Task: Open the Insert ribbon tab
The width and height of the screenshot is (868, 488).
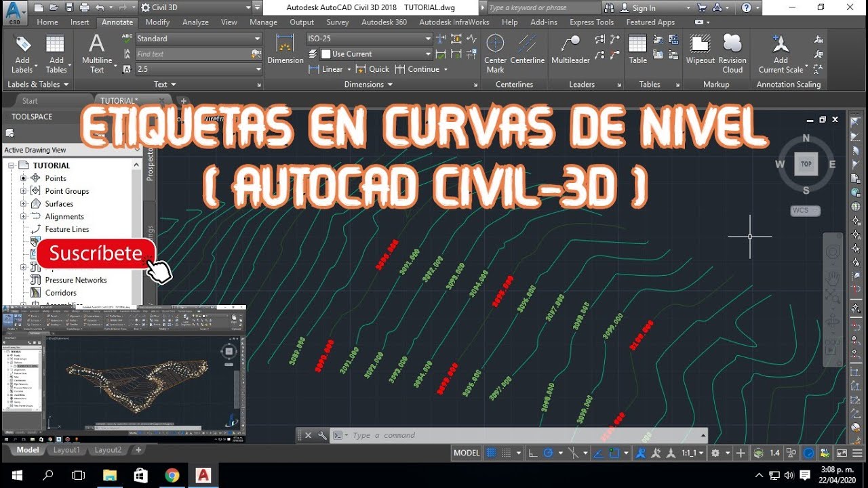Action: 80,22
